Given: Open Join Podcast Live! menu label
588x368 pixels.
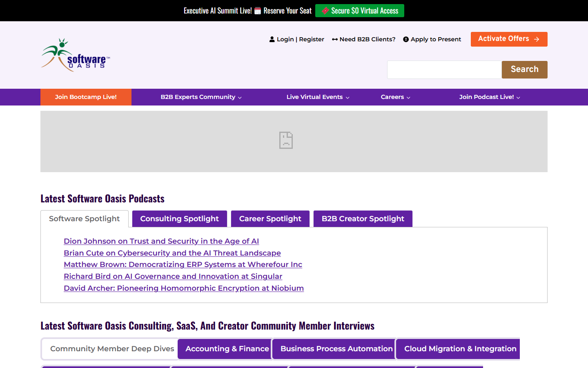Looking at the screenshot, I should tap(486, 97).
